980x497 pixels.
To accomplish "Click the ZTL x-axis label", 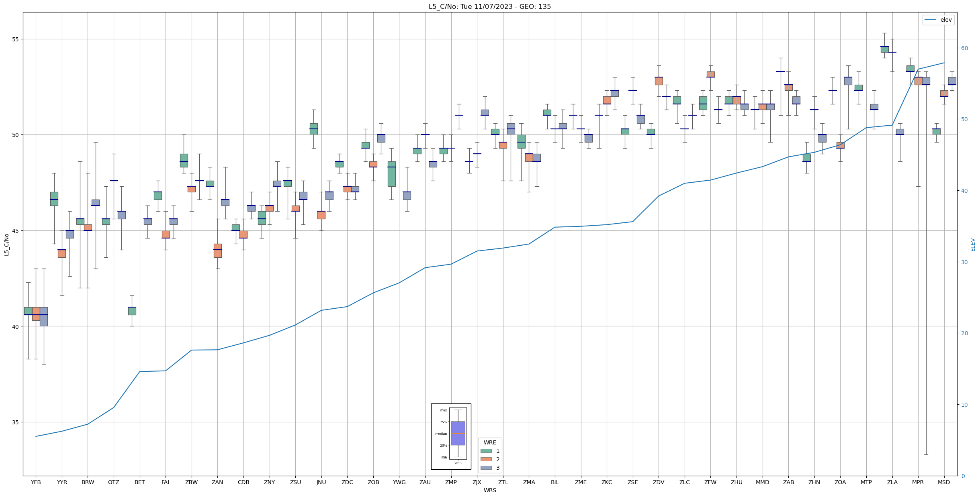I will pos(503,482).
